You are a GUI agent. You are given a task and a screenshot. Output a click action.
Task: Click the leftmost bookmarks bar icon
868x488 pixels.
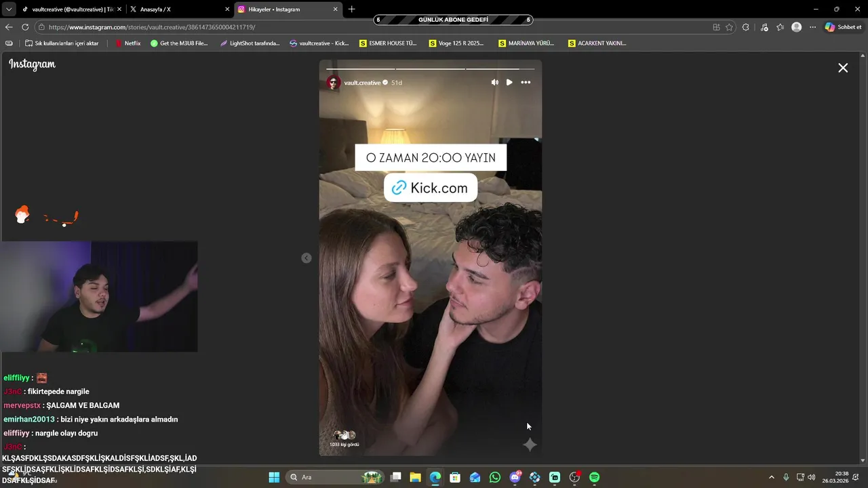[x=9, y=43]
